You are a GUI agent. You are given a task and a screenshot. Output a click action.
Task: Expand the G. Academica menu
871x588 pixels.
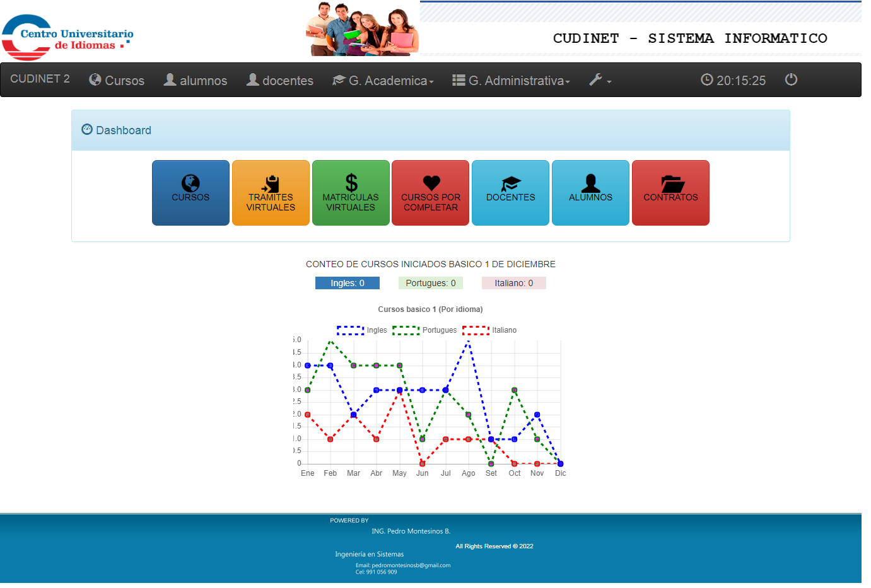(x=383, y=80)
